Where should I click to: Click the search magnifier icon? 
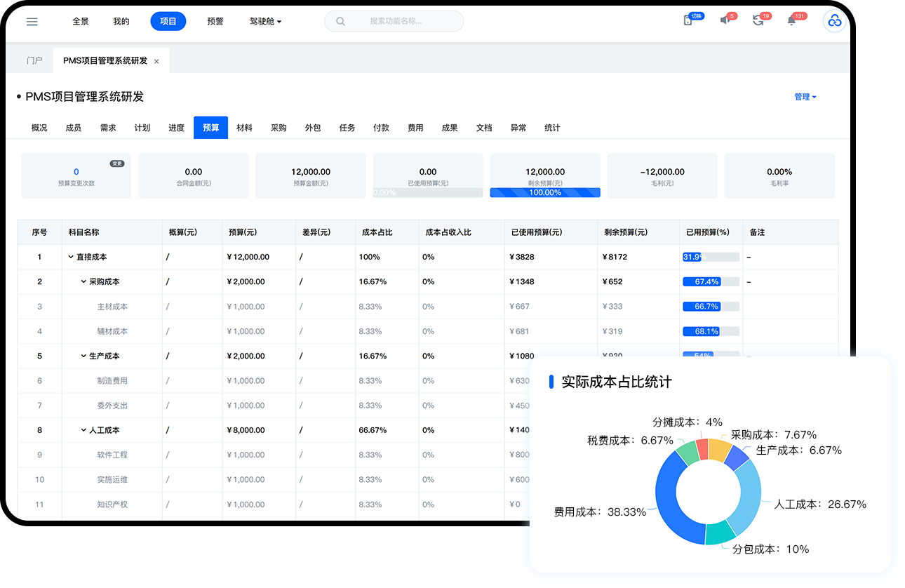pyautogui.click(x=341, y=21)
